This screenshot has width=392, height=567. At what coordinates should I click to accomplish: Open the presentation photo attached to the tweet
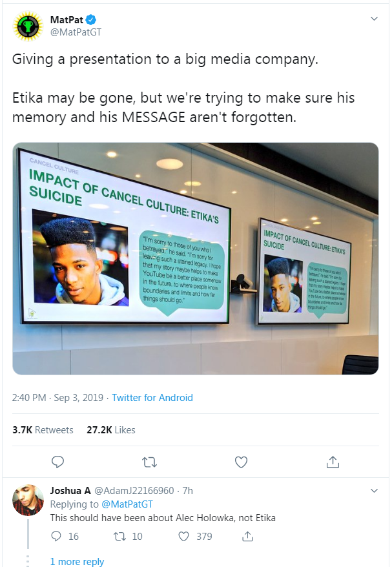click(196, 258)
